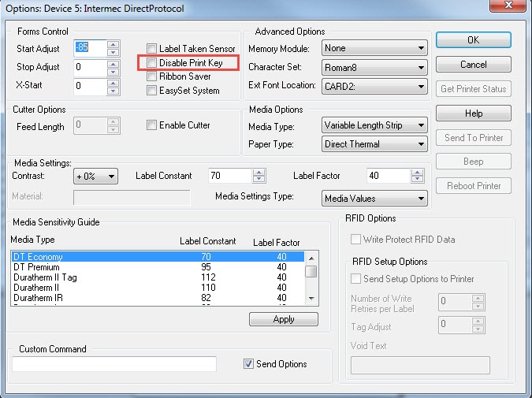Click in the X-Start field
Viewport: 532px width, 398px height.
[x=91, y=86]
